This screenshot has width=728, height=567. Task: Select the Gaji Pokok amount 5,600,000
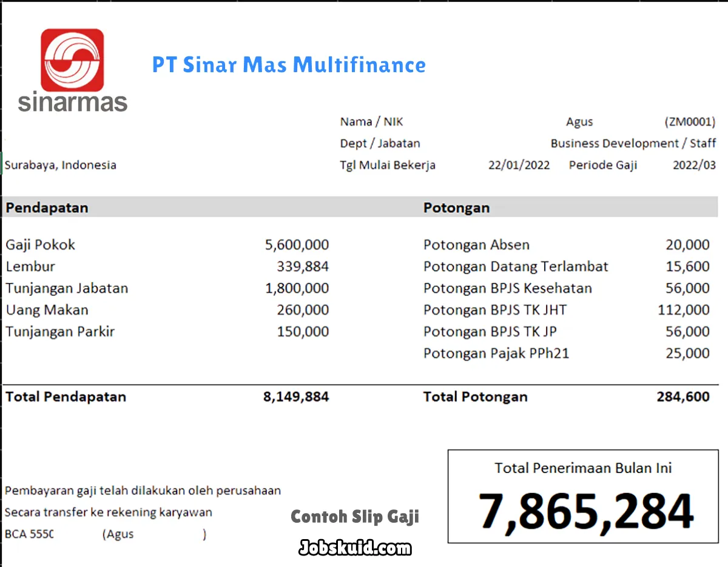pos(297,245)
